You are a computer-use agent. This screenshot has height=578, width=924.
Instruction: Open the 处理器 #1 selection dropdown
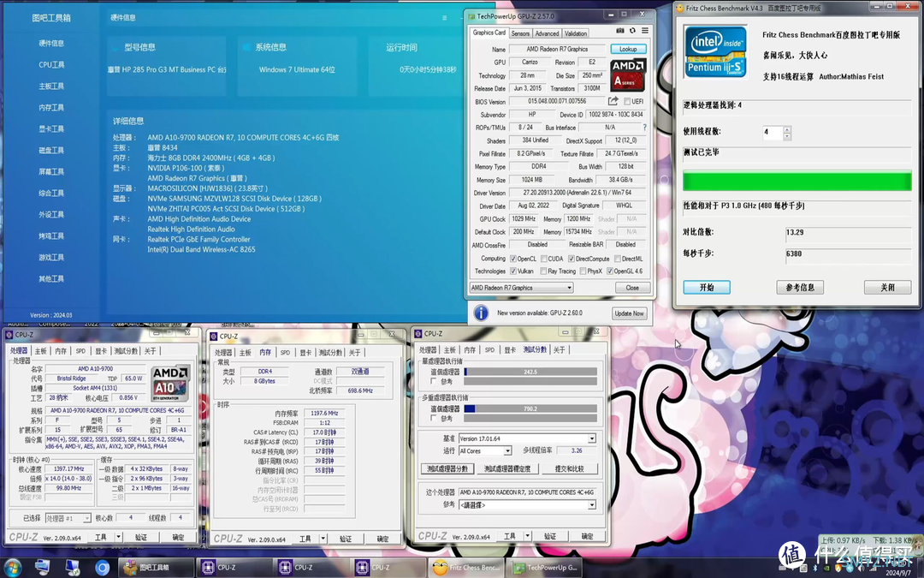coord(68,518)
